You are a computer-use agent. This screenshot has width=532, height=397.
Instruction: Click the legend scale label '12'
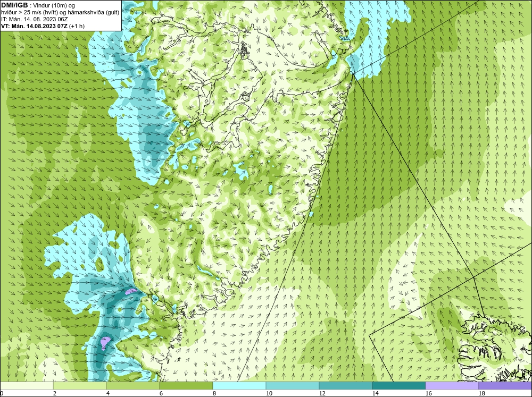322,393
